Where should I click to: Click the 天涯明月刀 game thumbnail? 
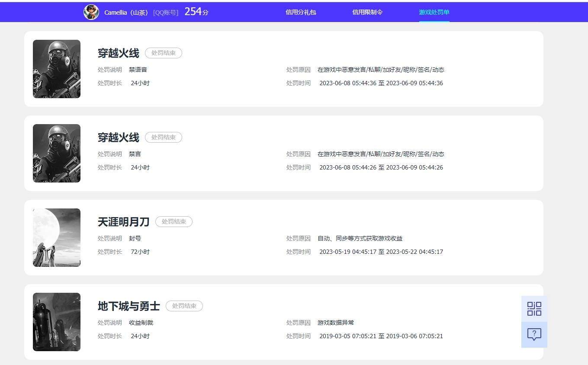point(57,237)
